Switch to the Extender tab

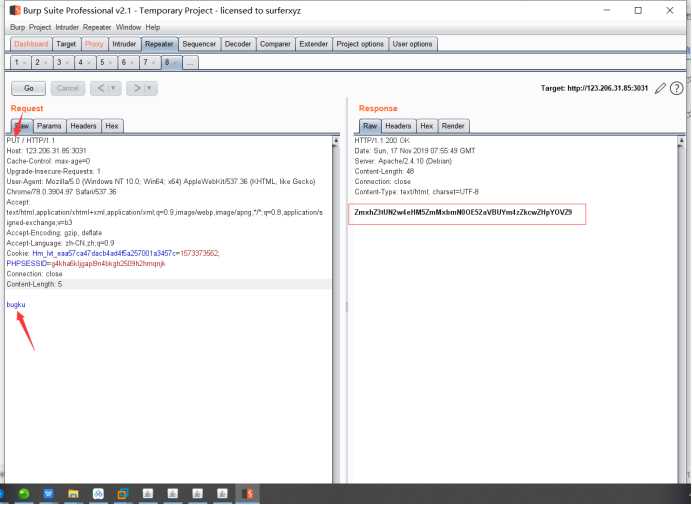click(313, 44)
